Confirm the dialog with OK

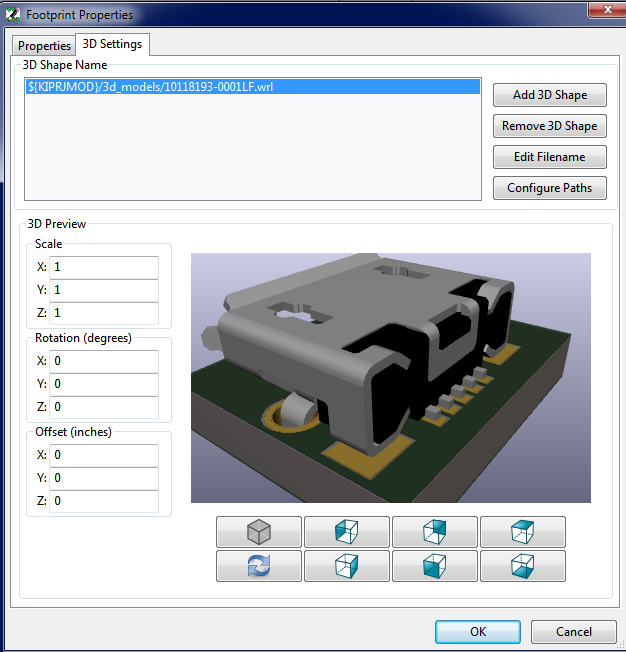[478, 632]
